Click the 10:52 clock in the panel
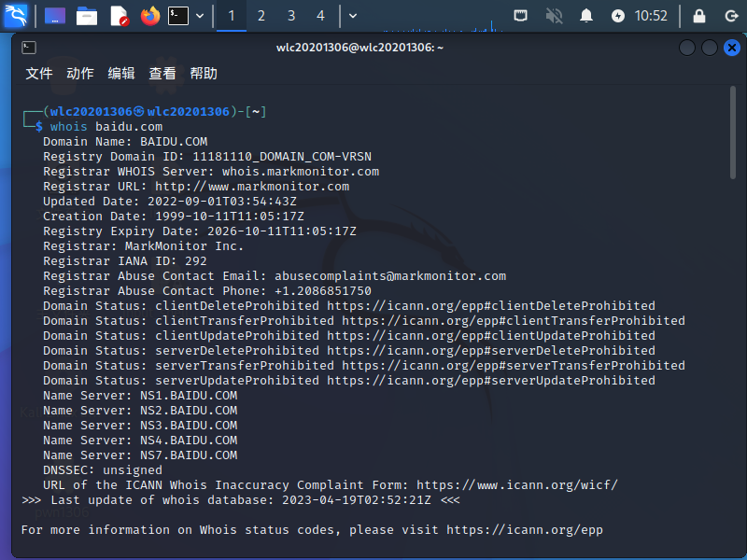747x560 pixels. point(651,16)
